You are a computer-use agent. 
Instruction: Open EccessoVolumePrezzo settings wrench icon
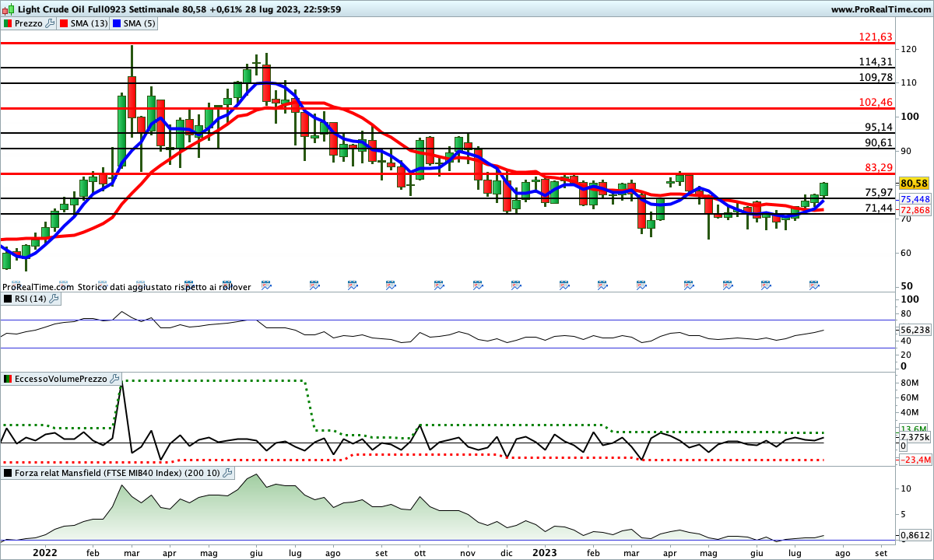click(115, 379)
